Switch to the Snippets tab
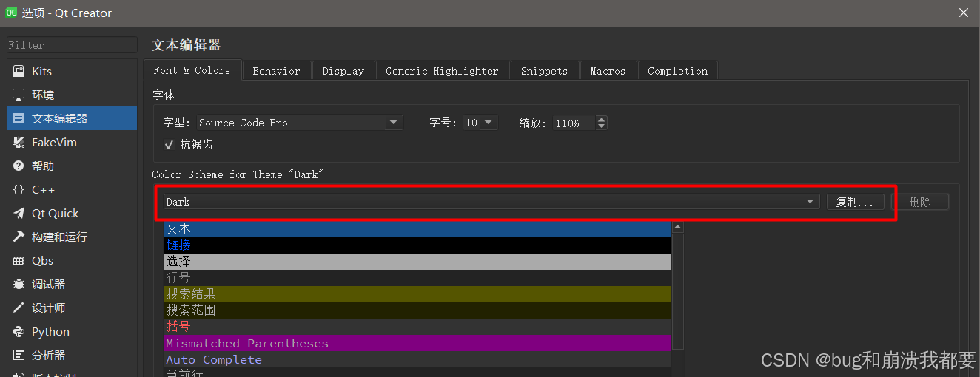 tap(544, 71)
